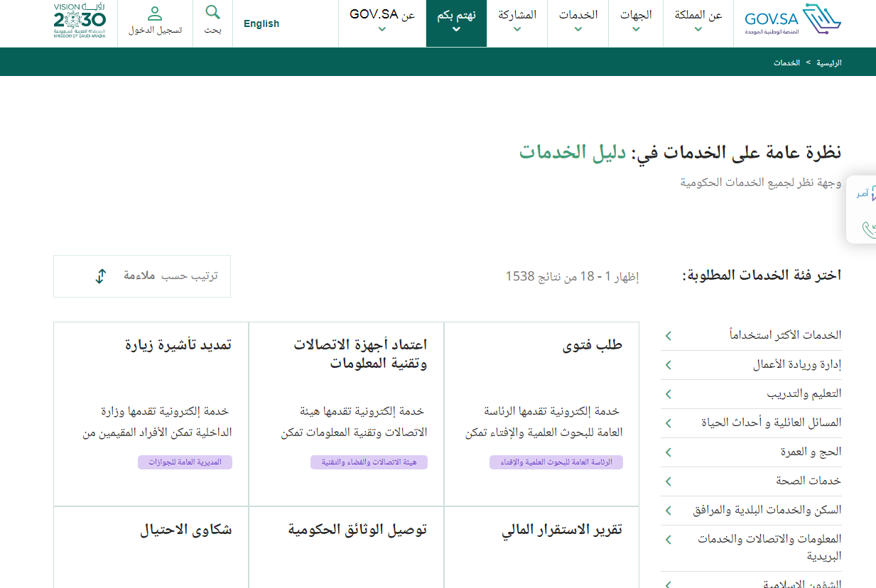Expand chevron beside خدمات الصحة
The width and height of the screenshot is (876, 588).
[x=668, y=481]
